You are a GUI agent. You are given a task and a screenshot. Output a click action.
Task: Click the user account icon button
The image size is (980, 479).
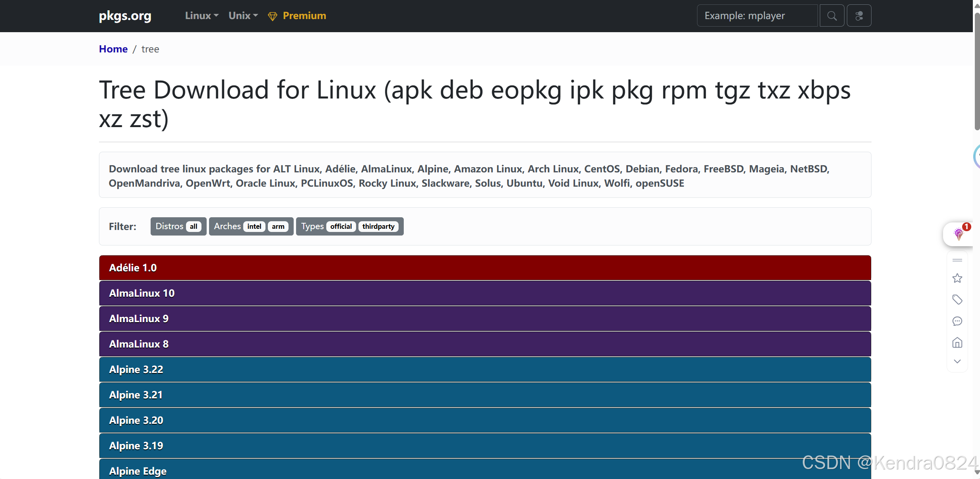click(x=859, y=16)
